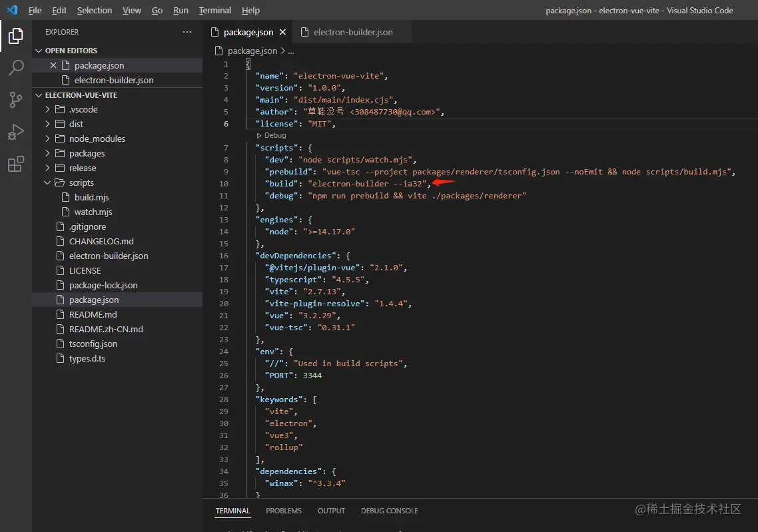Expand the dist folder
Image resolution: width=758 pixels, height=532 pixels.
tap(117, 125)
